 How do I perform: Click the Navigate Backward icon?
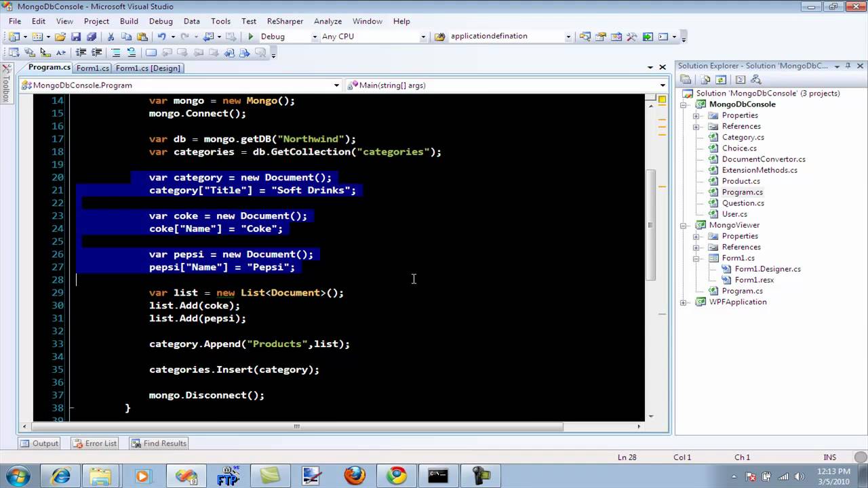(208, 37)
